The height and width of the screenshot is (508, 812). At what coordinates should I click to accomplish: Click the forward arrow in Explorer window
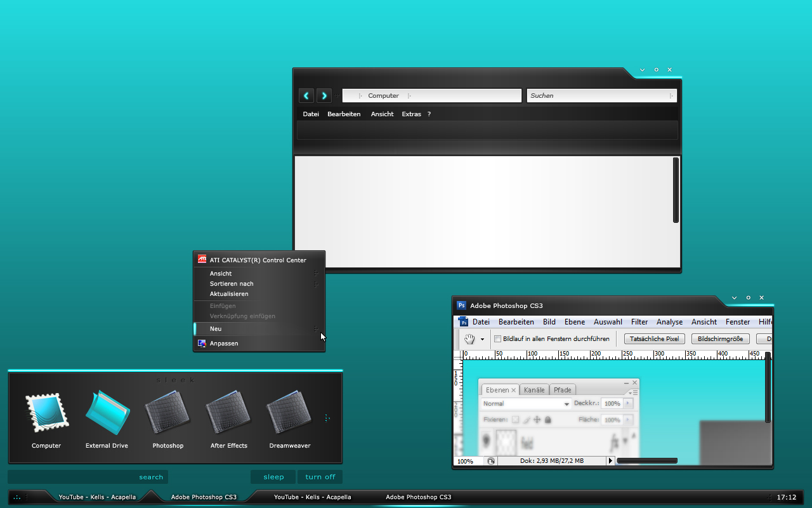click(324, 96)
